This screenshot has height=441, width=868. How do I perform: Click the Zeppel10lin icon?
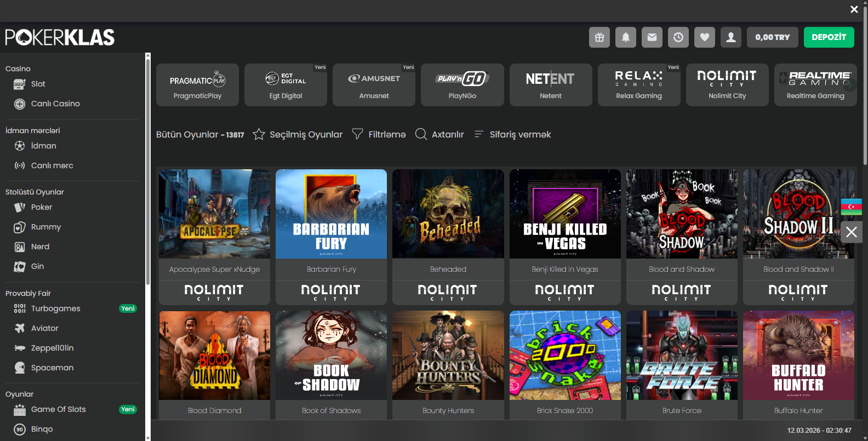click(x=20, y=348)
